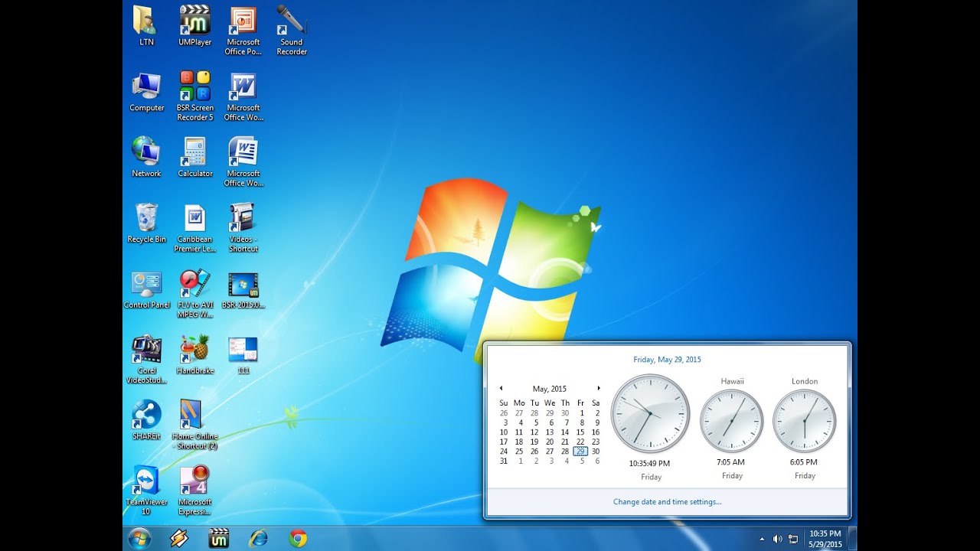
Task: Launch Winamp from the taskbar
Action: [179, 538]
